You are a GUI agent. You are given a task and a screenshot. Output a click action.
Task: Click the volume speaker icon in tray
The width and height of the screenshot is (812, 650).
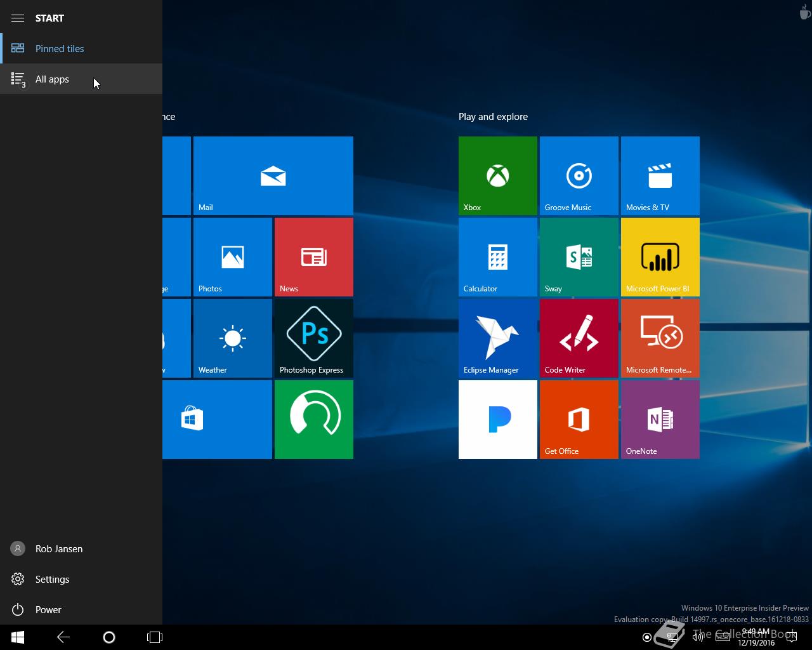pos(697,637)
